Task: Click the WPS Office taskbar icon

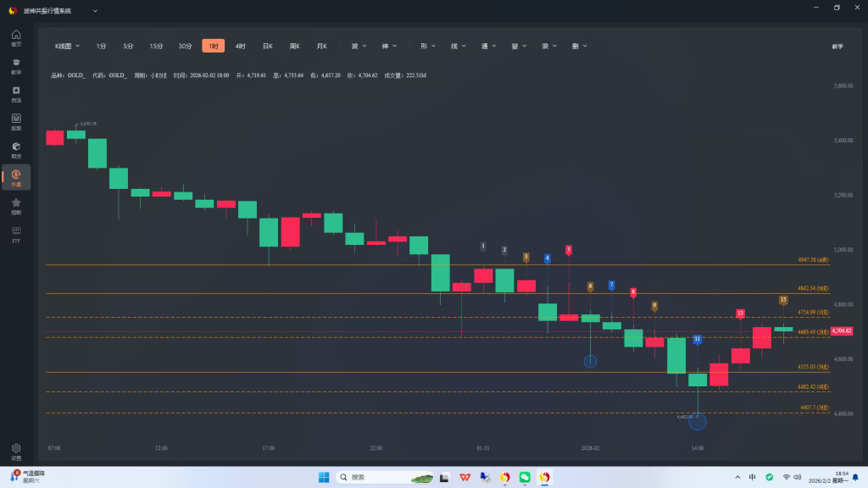Action: 465,477
